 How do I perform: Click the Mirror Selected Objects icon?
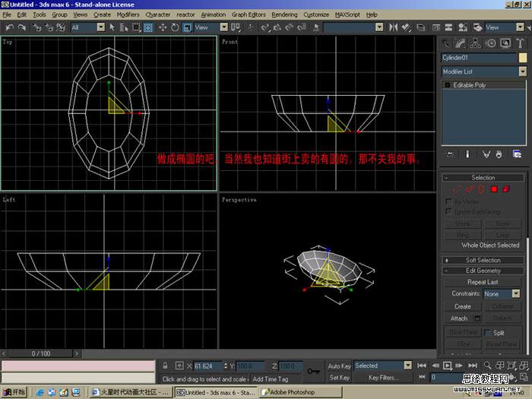click(x=393, y=27)
